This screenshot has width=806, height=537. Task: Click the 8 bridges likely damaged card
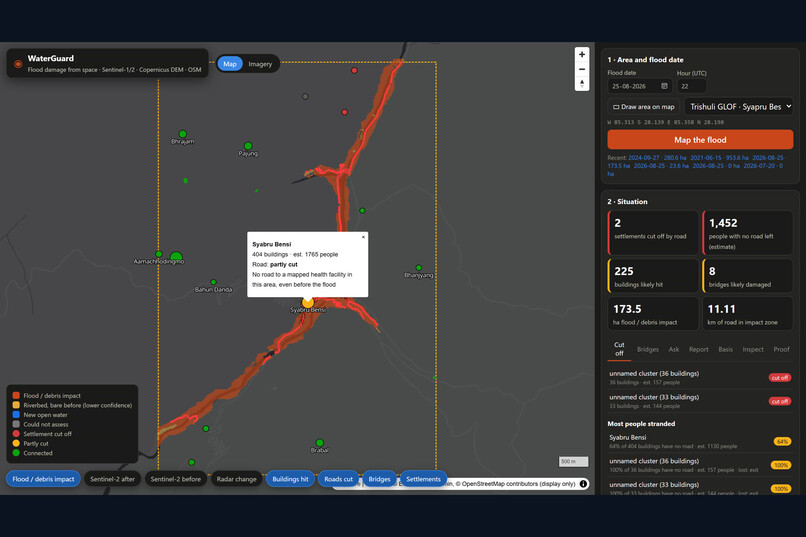[747, 275]
